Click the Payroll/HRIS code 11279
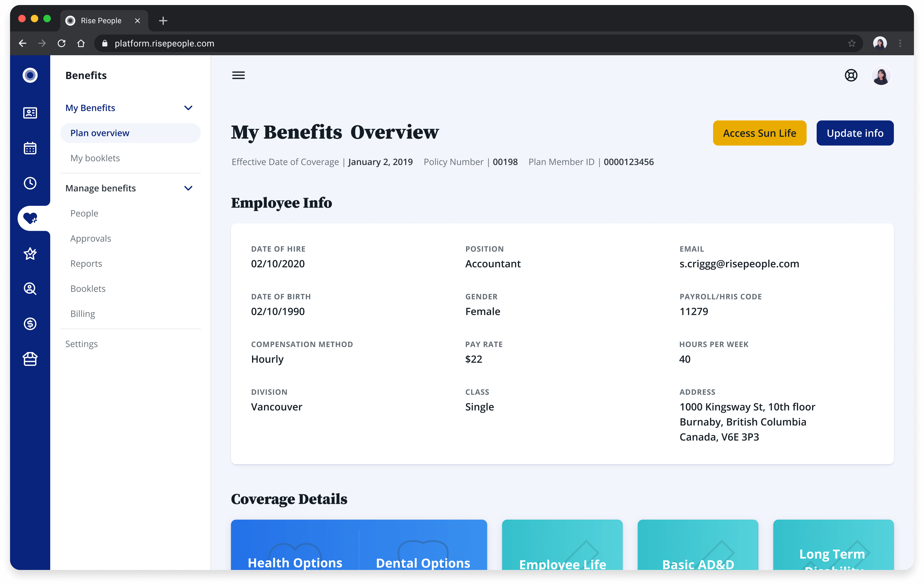Image resolution: width=924 pixels, height=585 pixels. 694,311
